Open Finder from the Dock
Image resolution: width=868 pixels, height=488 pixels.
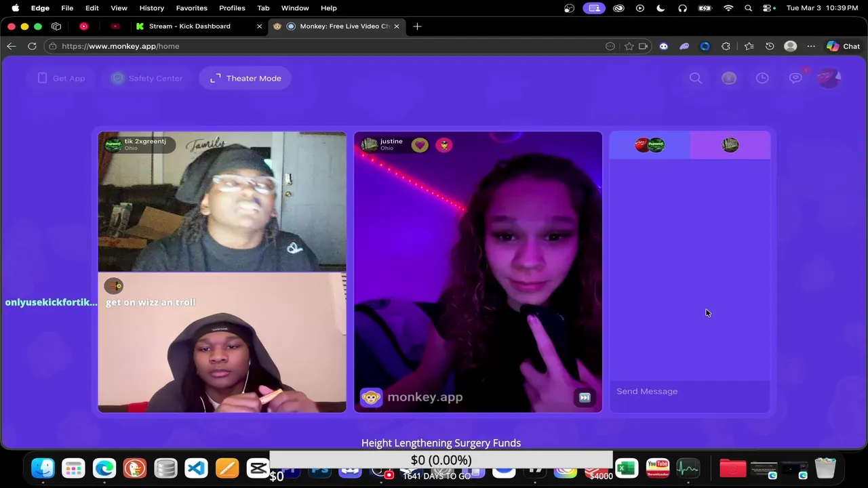pos(43,468)
